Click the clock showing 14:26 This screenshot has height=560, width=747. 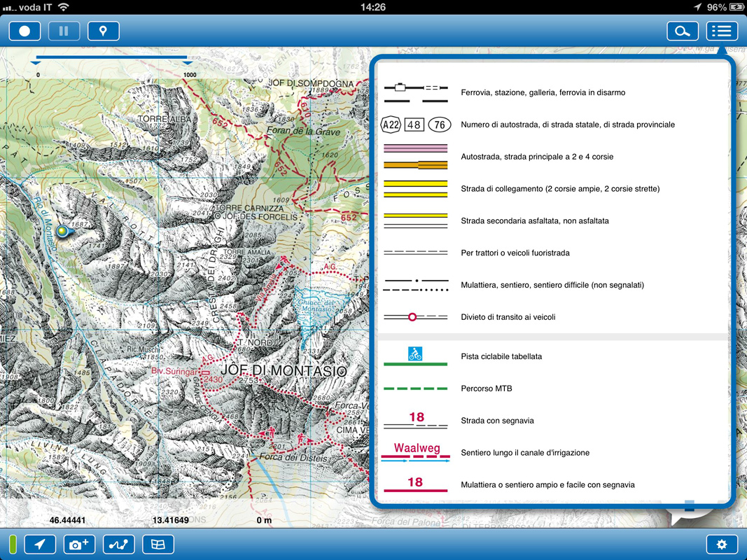[x=373, y=7]
